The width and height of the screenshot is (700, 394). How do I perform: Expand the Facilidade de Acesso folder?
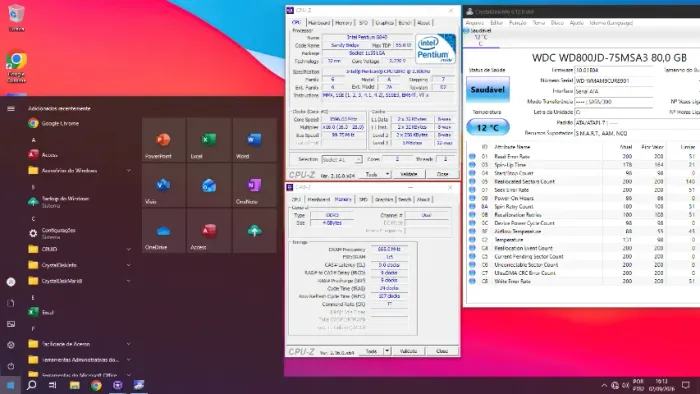80,344
